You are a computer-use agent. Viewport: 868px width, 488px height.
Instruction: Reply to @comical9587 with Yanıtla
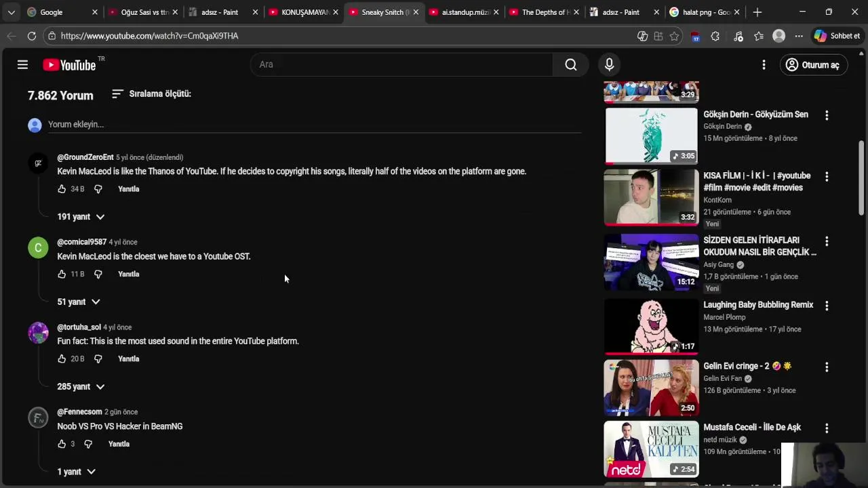(129, 274)
